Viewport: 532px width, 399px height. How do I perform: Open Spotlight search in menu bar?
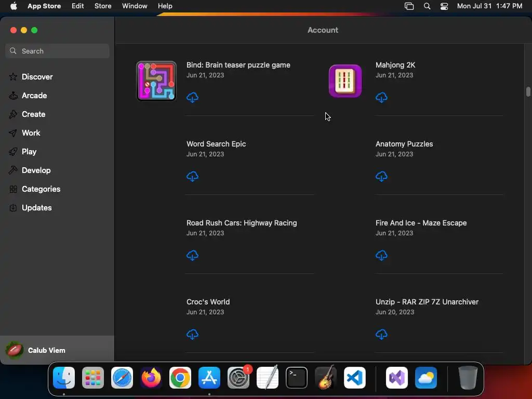tap(427, 6)
